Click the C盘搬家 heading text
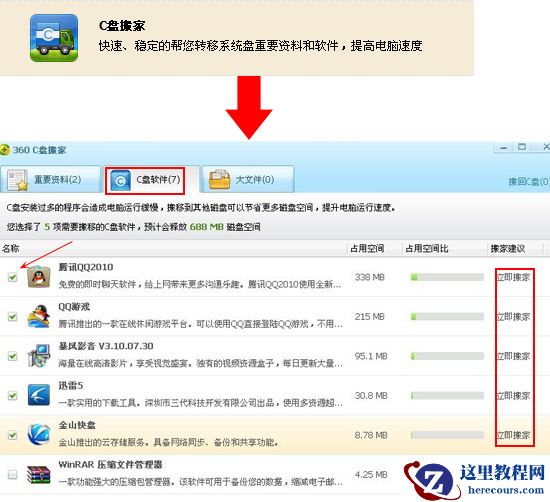The image size is (550, 502). pos(122,26)
